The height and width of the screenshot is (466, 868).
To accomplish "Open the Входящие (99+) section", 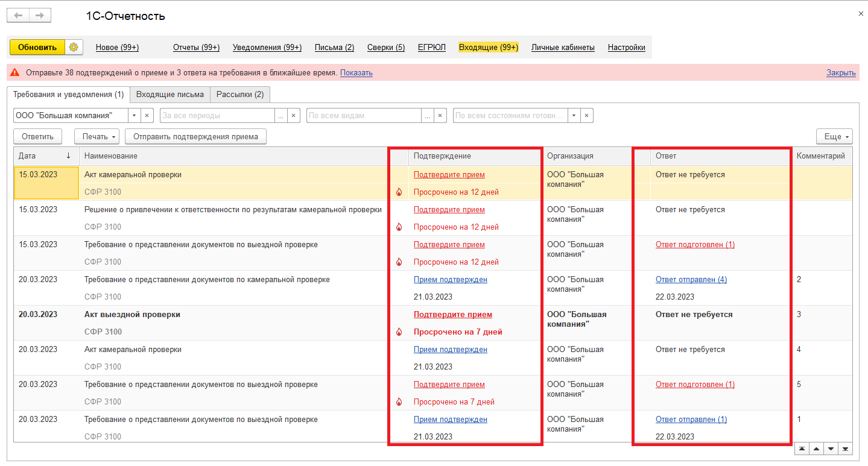I will [489, 47].
